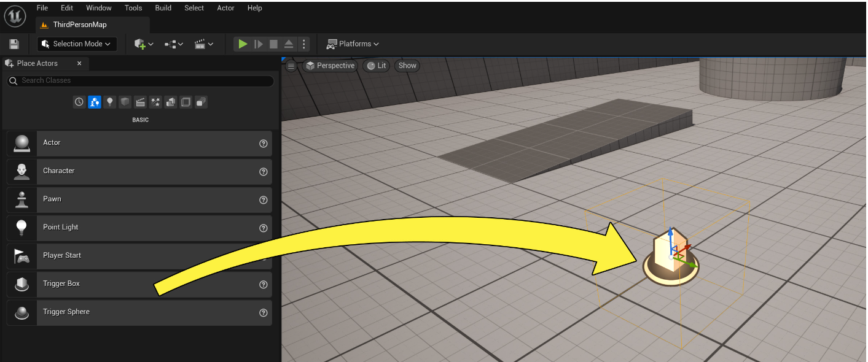Screen dimensions: 868x362
Task: Select the Trigger Box row in the list
Action: pos(139,284)
